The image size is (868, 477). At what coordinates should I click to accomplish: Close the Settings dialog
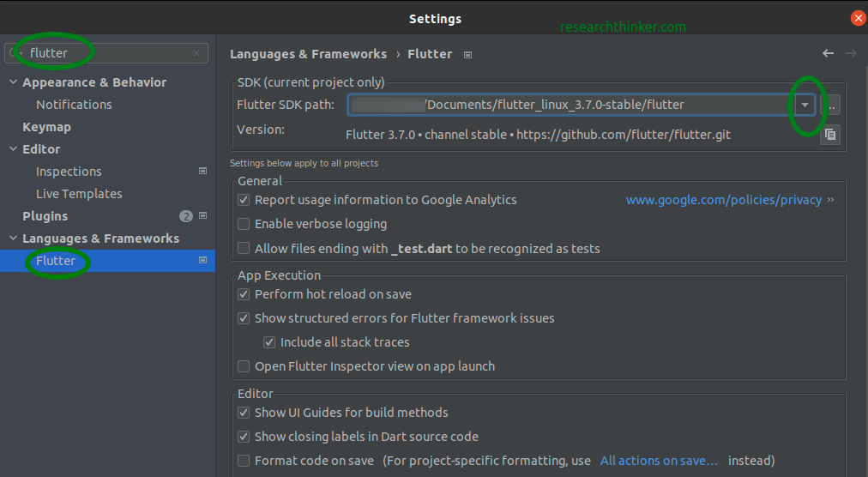pyautogui.click(x=858, y=18)
